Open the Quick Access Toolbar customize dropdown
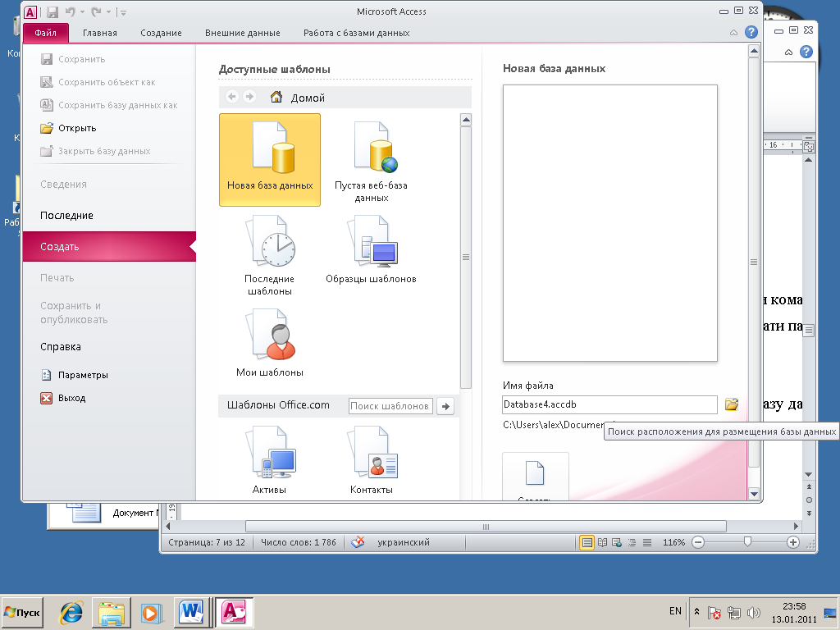The height and width of the screenshot is (630, 840). coord(123,12)
